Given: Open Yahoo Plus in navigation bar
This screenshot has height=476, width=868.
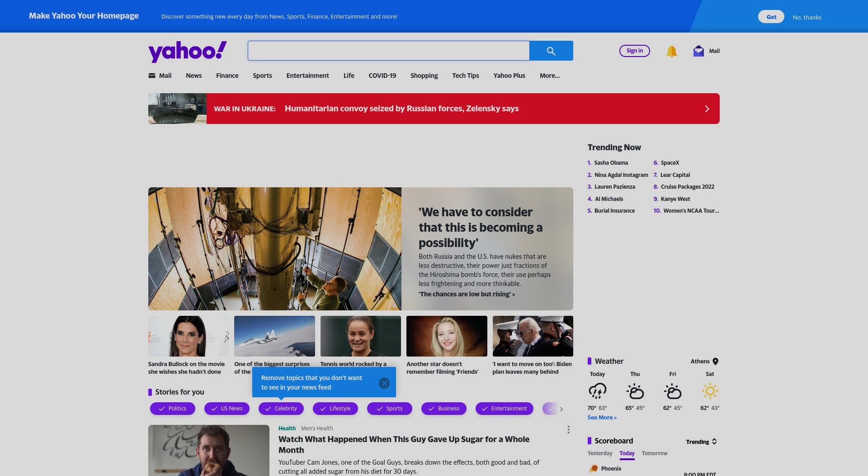Looking at the screenshot, I should point(509,76).
